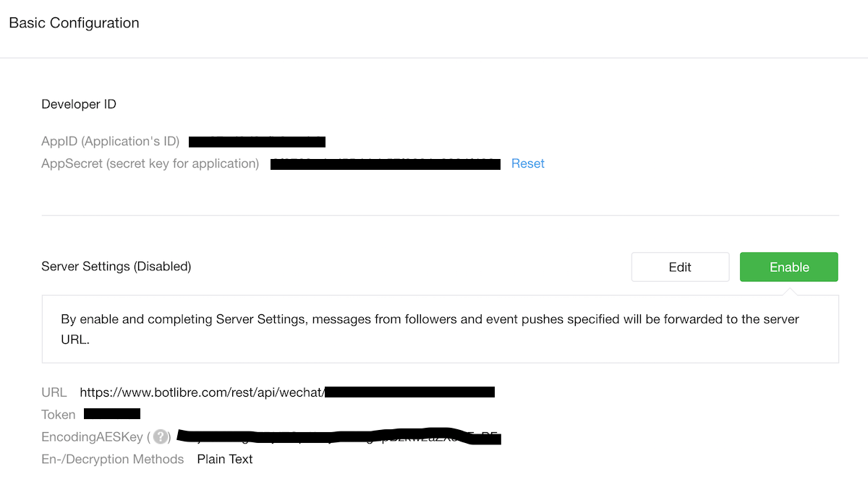Click the EncodingAESKey label text
Screen dimensions: 868x495
94,437
